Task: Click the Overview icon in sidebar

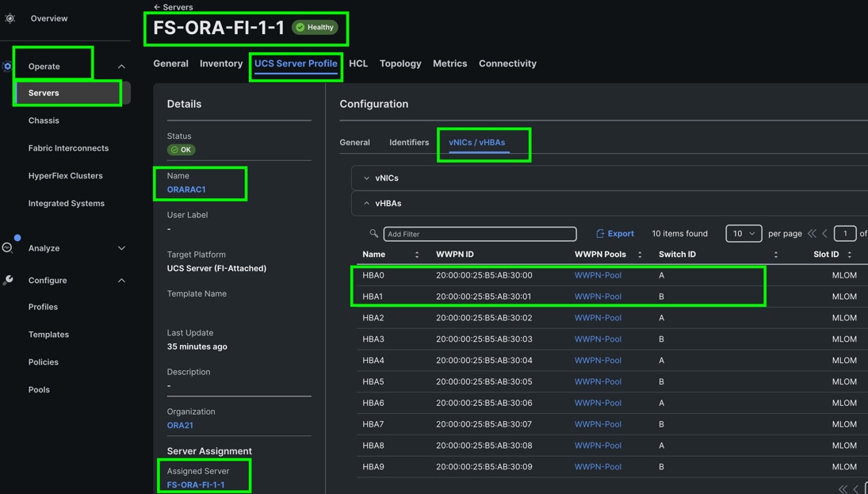Action: [x=10, y=18]
